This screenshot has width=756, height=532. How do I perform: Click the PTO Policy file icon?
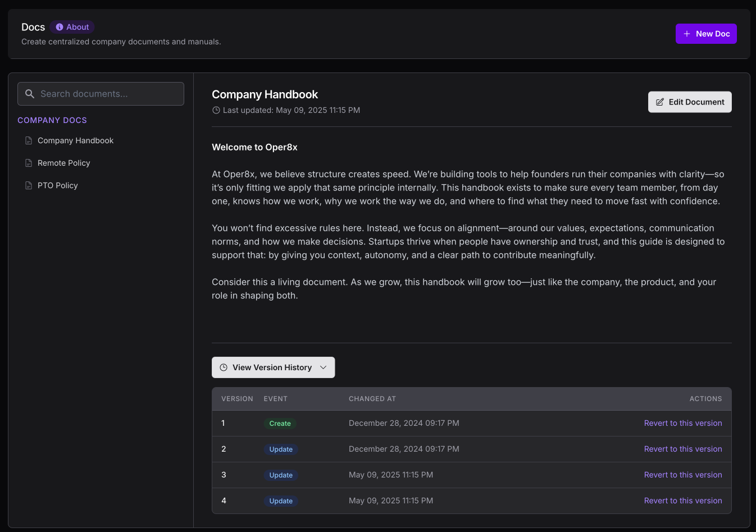click(x=29, y=185)
